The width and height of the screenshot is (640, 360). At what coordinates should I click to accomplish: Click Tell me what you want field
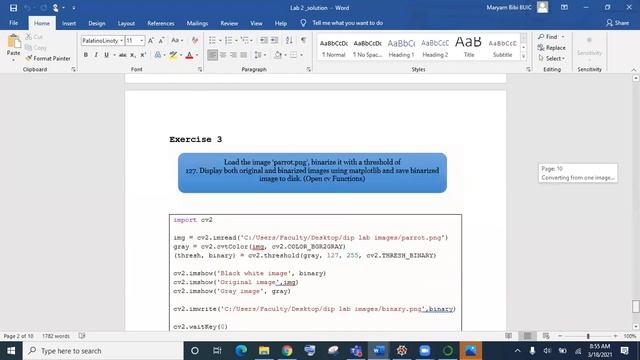point(347,23)
